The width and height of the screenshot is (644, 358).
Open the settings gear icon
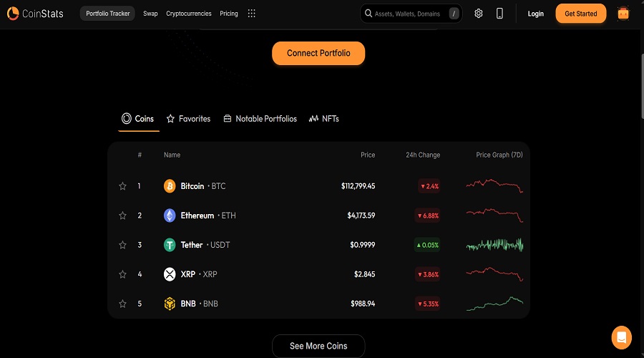[479, 14]
